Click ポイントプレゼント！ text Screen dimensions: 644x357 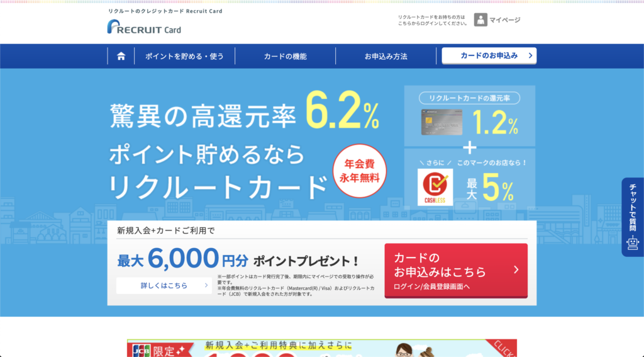[306, 261]
